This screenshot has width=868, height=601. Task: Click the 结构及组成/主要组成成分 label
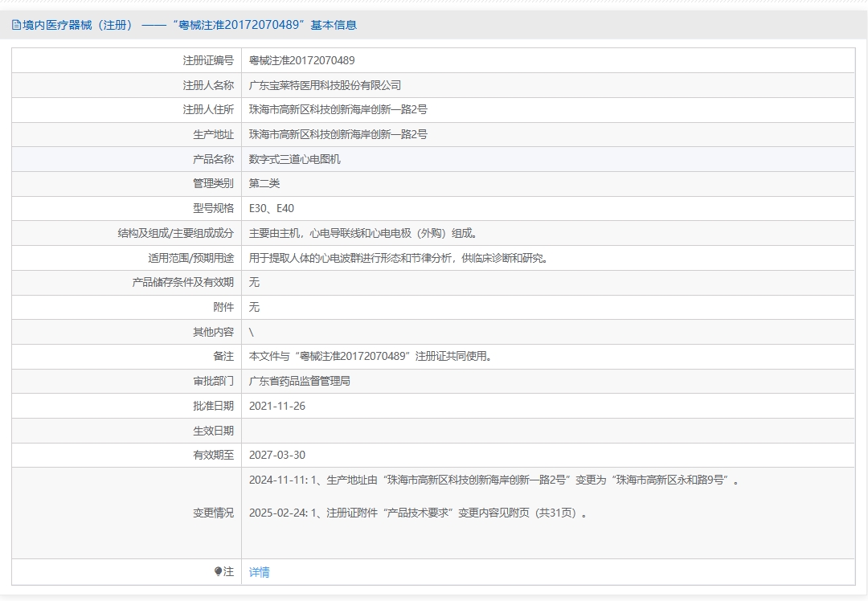pos(175,233)
